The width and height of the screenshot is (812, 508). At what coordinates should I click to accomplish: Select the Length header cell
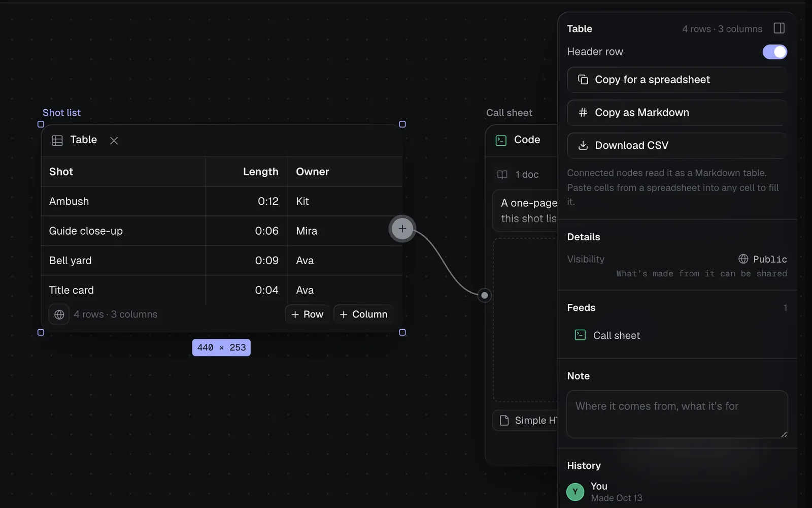[x=247, y=172]
